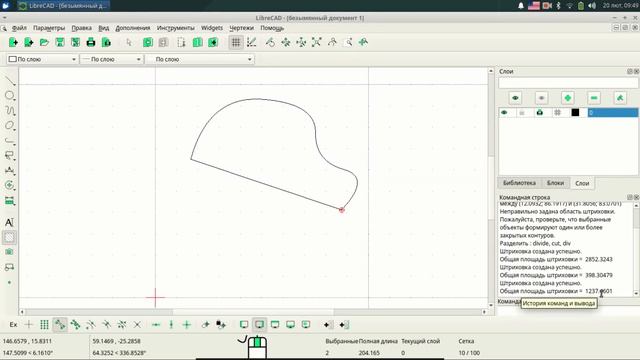Open the line width 'По слою' dropdown
640x360 pixels.
111,59
